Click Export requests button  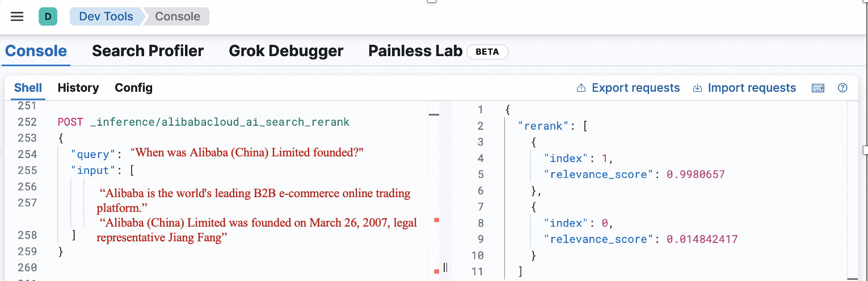pyautogui.click(x=628, y=88)
